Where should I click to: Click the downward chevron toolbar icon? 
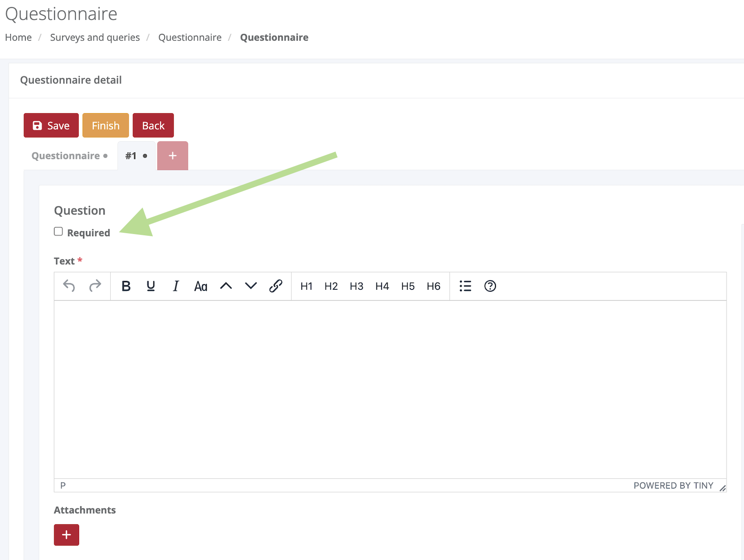click(251, 286)
